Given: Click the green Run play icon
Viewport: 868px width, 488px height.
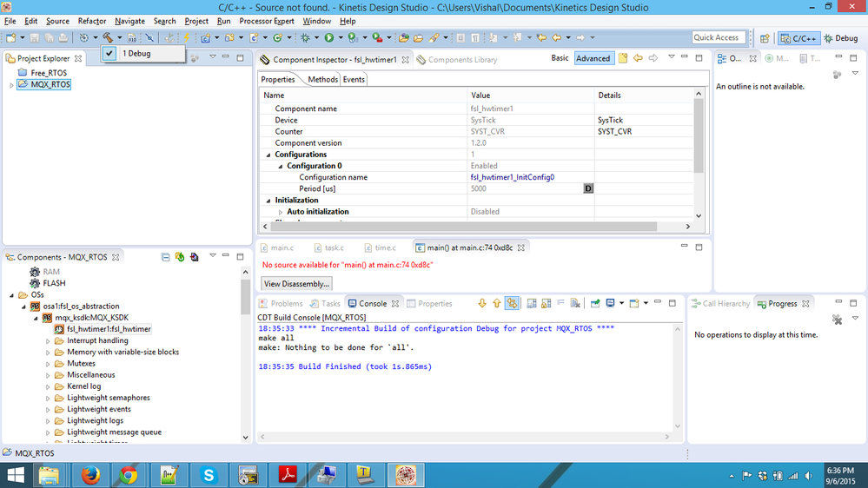Looking at the screenshot, I should tap(328, 37).
